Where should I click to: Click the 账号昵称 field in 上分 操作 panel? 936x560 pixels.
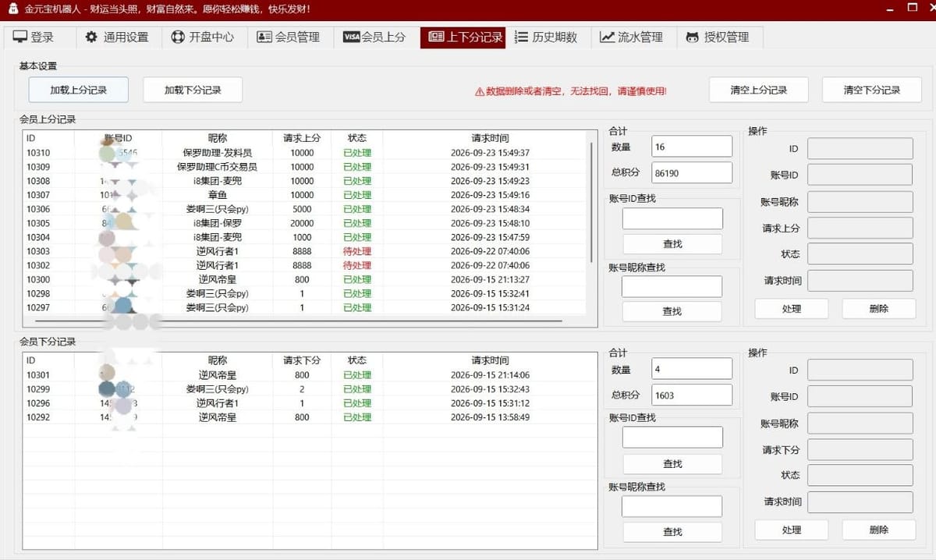(860, 201)
